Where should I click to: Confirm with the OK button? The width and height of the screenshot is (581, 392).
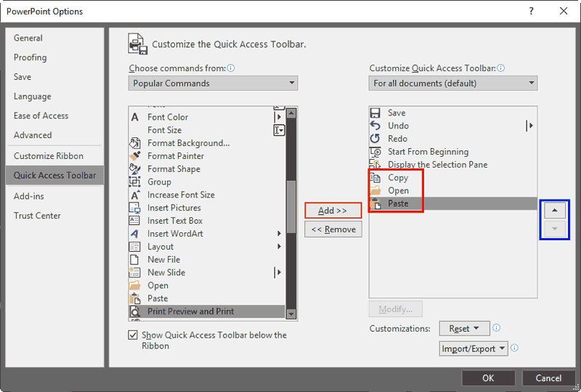coord(488,378)
